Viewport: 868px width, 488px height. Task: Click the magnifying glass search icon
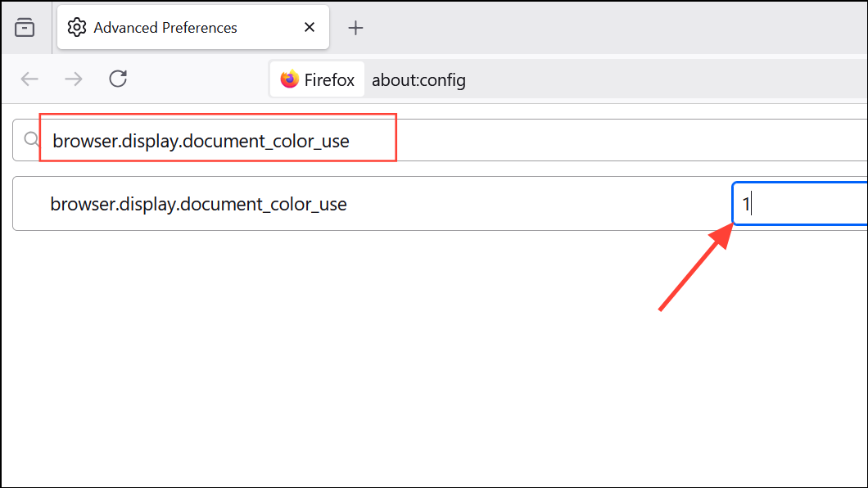tap(31, 139)
